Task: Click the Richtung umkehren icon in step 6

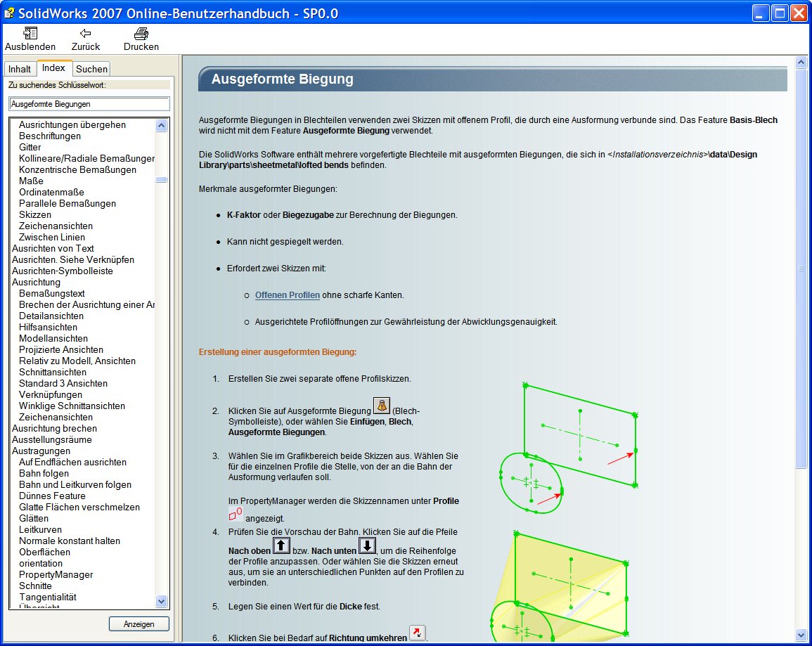Action: click(418, 633)
